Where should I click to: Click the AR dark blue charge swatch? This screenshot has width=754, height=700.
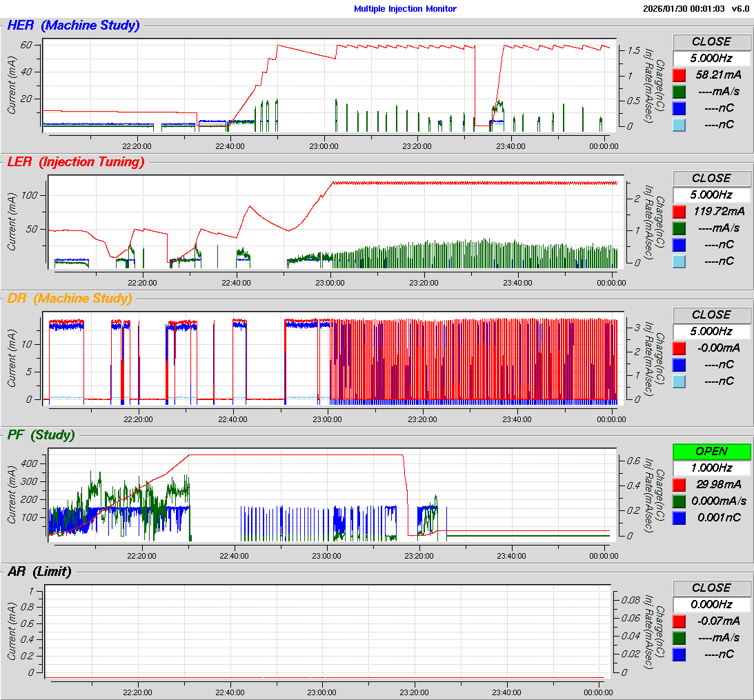pos(679,654)
